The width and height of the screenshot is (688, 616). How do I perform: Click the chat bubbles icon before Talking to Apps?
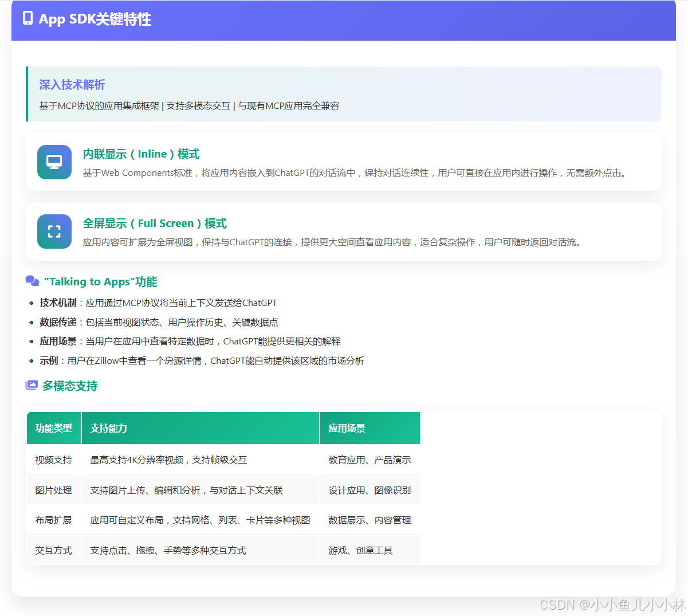(32, 281)
